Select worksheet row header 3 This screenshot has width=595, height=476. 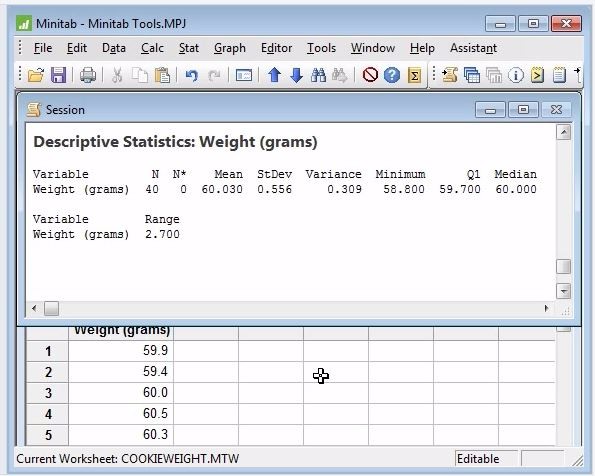point(47,393)
